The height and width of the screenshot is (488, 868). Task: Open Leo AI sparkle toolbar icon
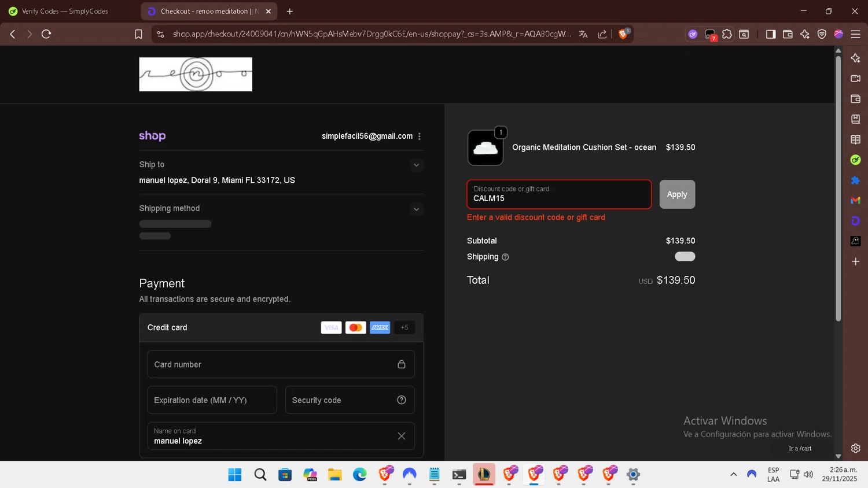(805, 34)
